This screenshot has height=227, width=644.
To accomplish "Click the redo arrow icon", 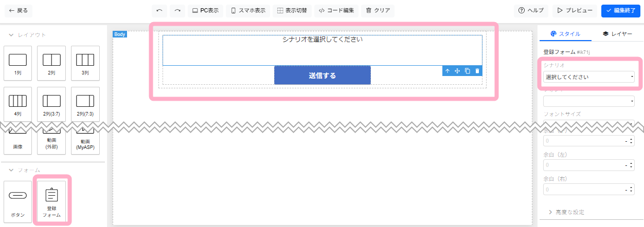I will (x=177, y=10).
